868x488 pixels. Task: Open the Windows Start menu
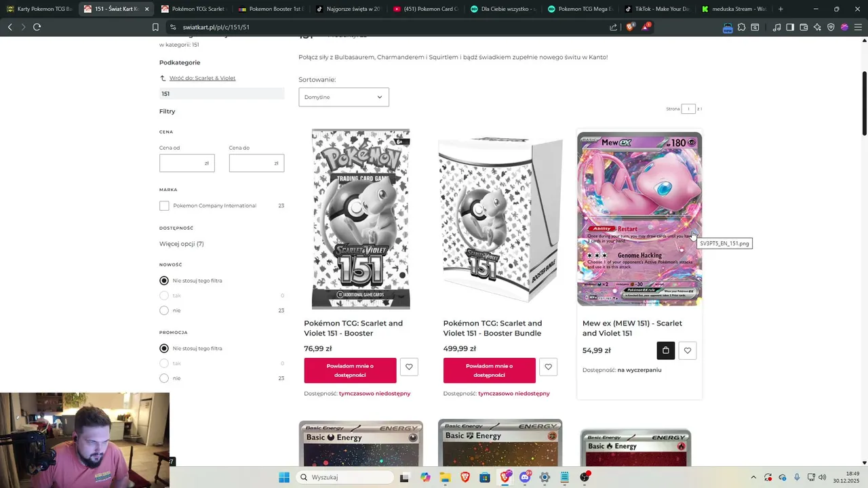(284, 477)
